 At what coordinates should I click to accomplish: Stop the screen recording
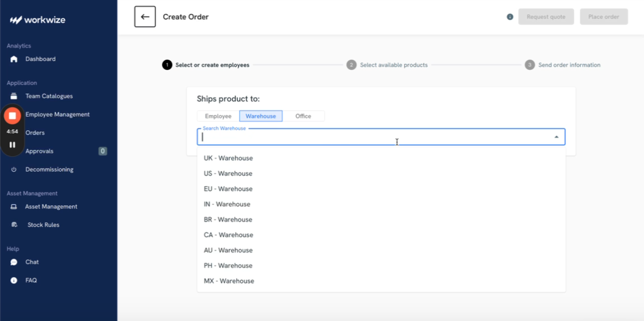(12, 116)
